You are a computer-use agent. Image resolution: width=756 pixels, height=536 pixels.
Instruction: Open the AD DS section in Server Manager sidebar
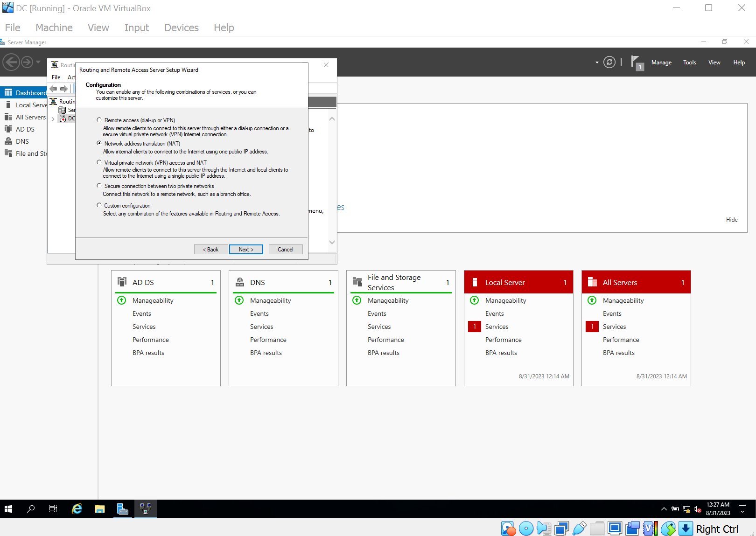tap(25, 129)
